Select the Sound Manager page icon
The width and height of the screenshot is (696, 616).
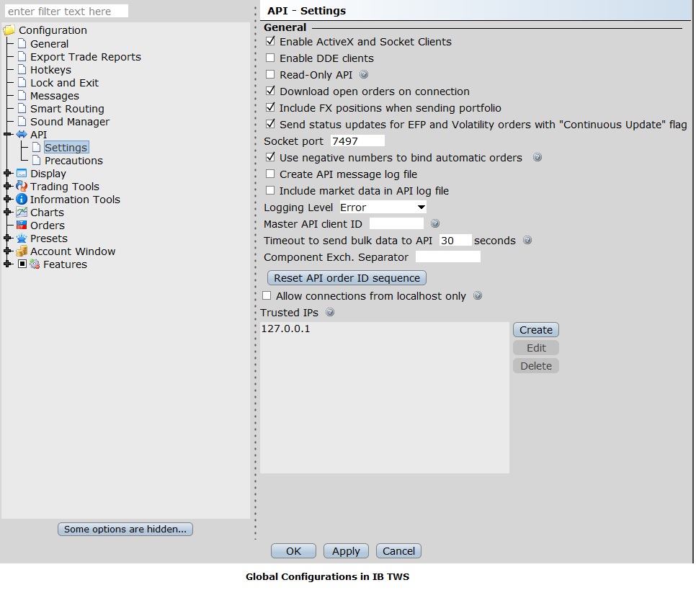click(21, 122)
